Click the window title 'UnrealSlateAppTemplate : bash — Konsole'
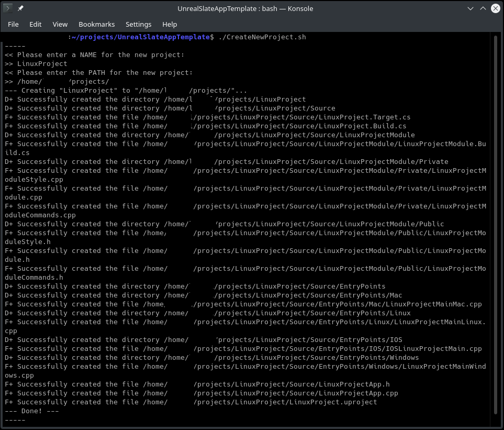This screenshot has width=504, height=430. pos(245,9)
